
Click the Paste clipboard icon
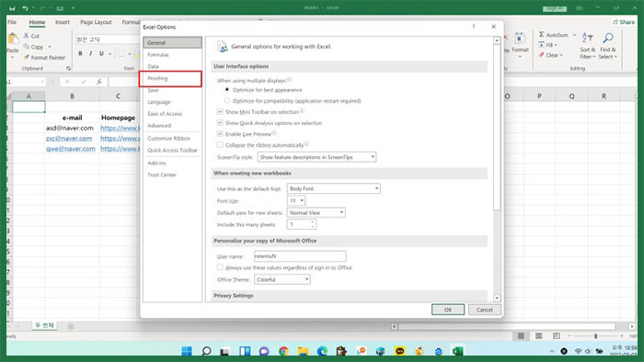pyautogui.click(x=13, y=39)
